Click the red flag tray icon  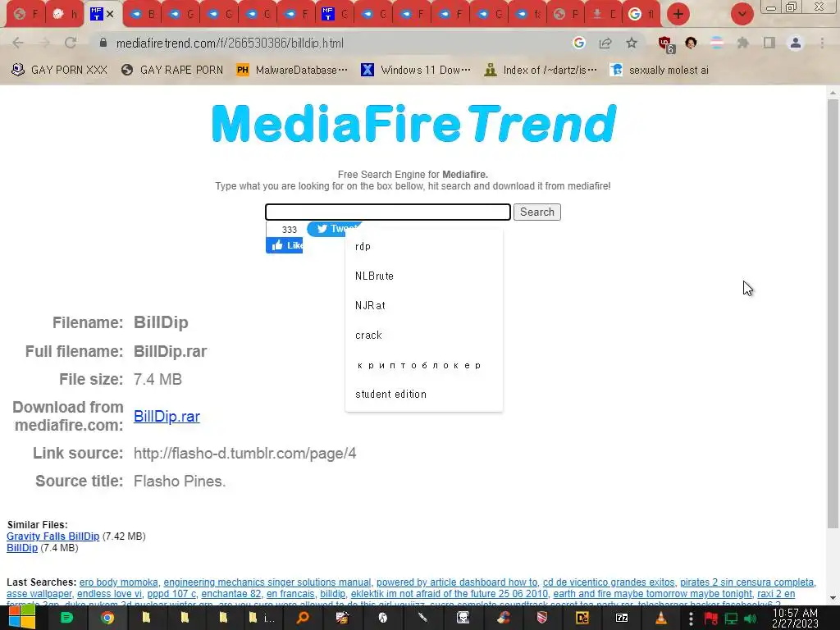(x=711, y=619)
